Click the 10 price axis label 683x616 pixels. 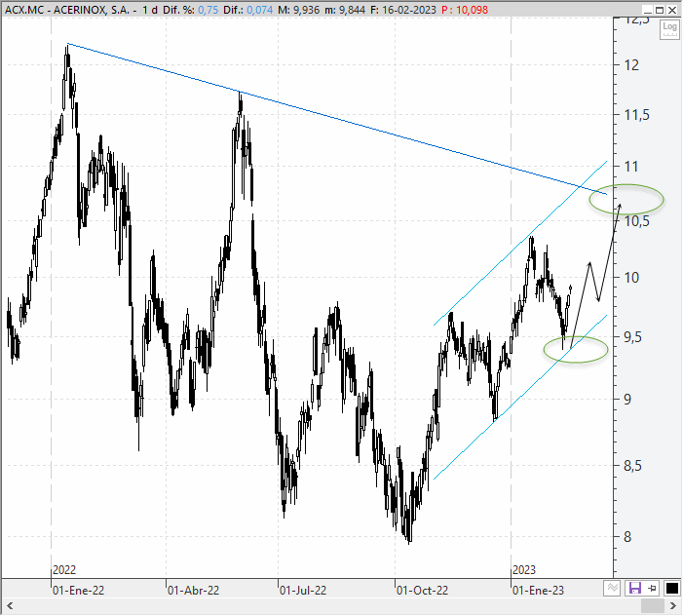click(631, 277)
